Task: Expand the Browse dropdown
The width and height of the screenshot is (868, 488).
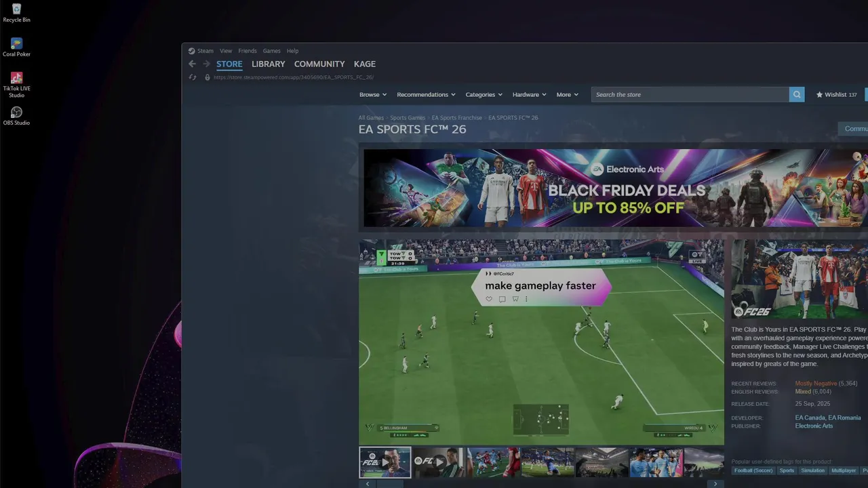Action: coord(373,95)
